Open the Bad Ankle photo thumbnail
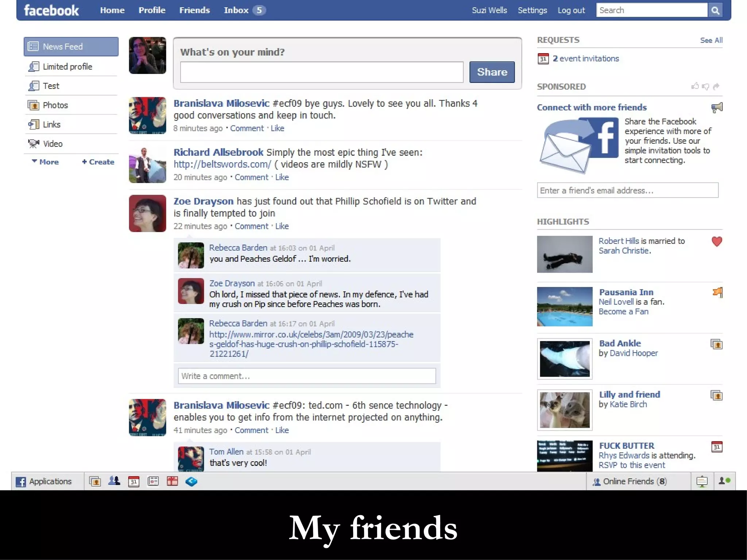 click(564, 359)
